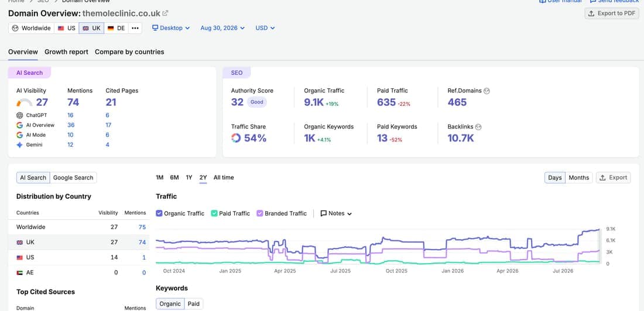644x311 pixels.
Task: Disable the Branded Traffic checkbox
Action: click(259, 213)
